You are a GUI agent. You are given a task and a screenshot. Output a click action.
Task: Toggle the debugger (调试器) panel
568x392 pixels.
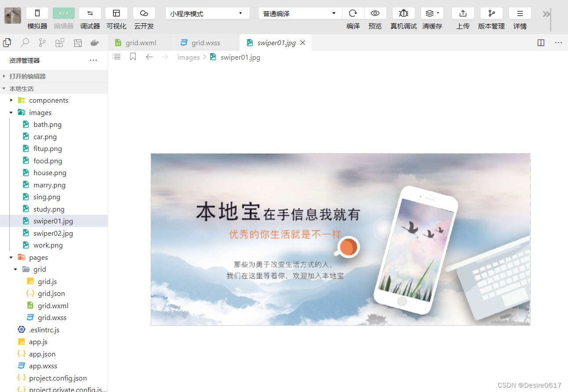point(90,13)
